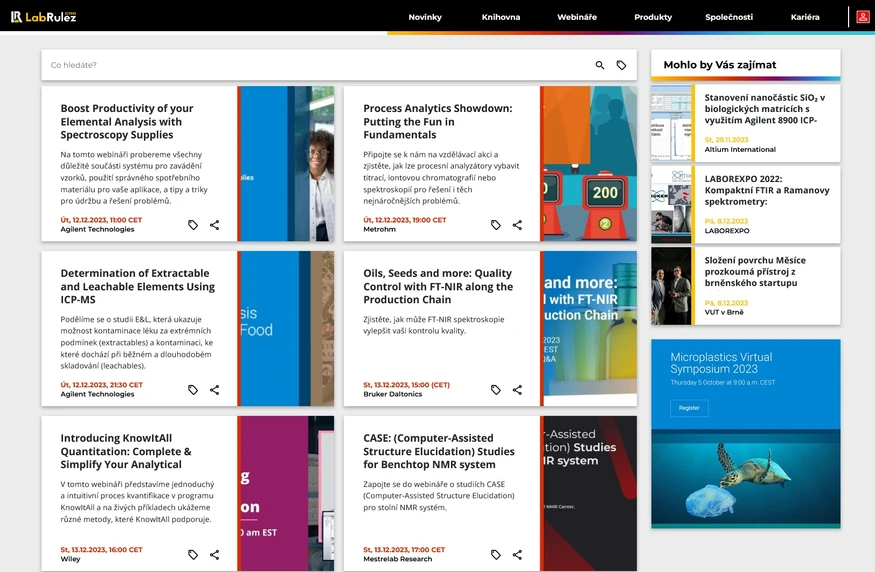Open 'Oils, Seeds and more' webinar title
The image size is (875, 572).
[438, 286]
